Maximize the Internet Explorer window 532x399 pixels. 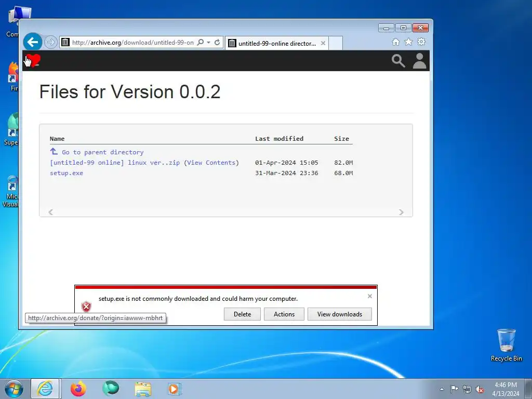[x=403, y=28]
